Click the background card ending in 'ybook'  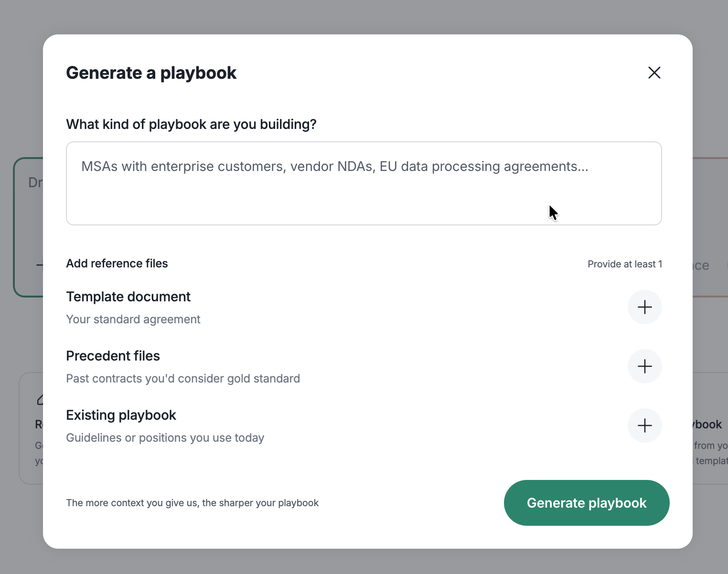(710, 428)
